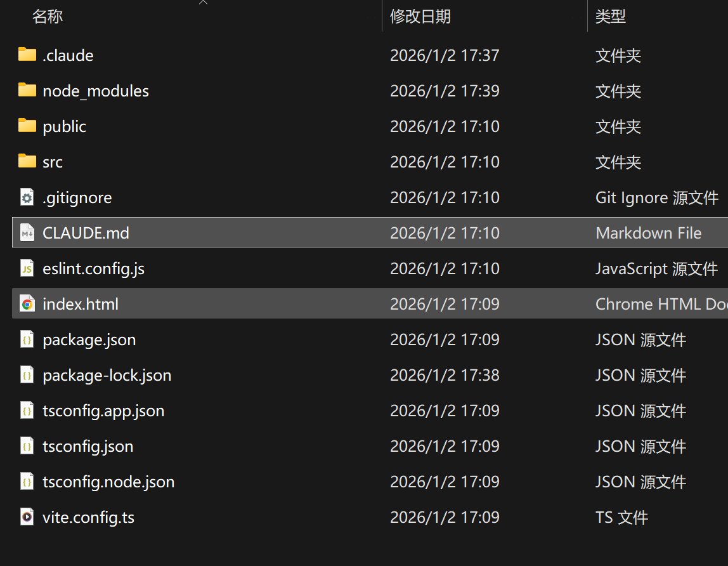The width and height of the screenshot is (728, 566).
Task: Click the Markdown icon for CLAUDE.md
Action: [27, 233]
